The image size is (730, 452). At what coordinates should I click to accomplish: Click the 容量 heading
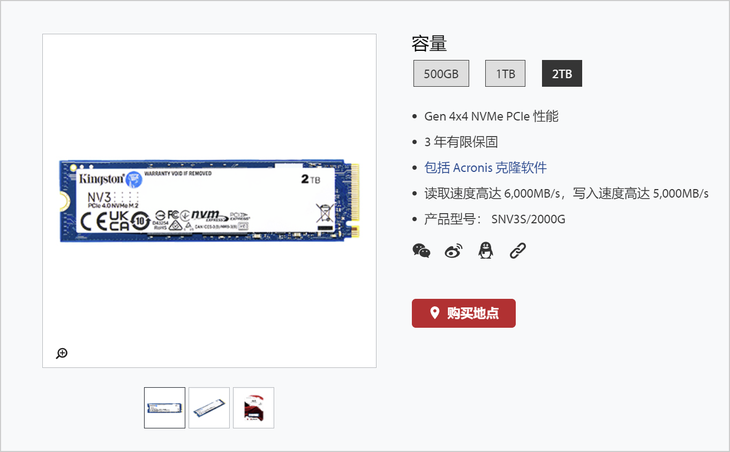(429, 44)
